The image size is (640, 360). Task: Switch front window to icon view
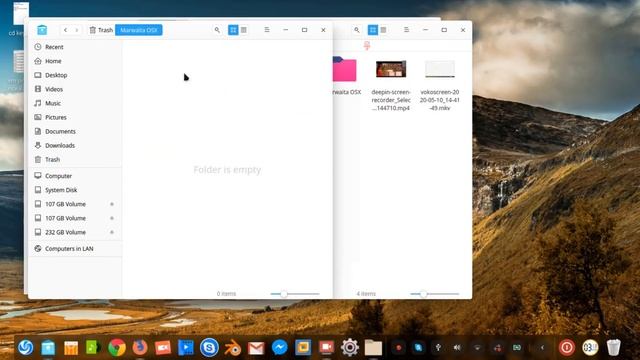click(x=233, y=30)
